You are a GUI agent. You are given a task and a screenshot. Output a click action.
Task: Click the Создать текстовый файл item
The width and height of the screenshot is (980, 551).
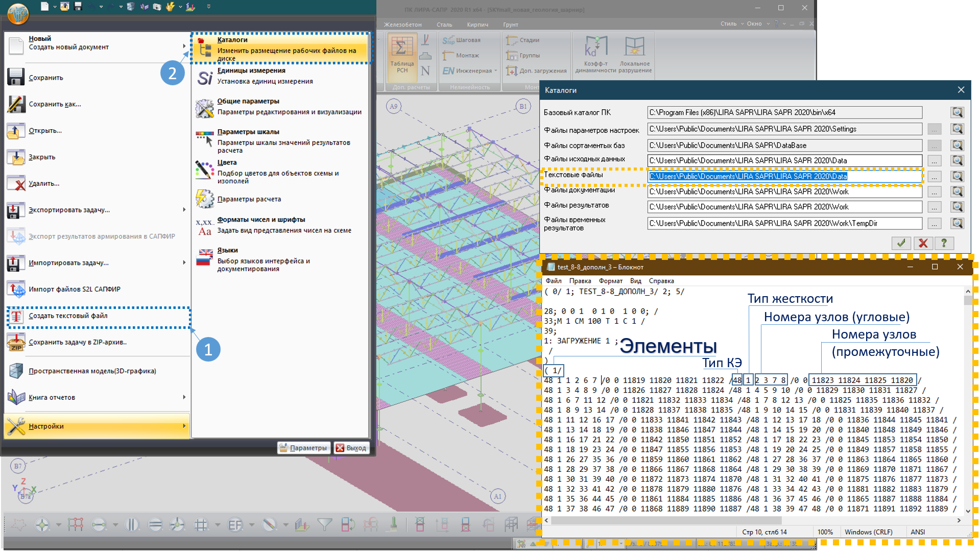(68, 316)
